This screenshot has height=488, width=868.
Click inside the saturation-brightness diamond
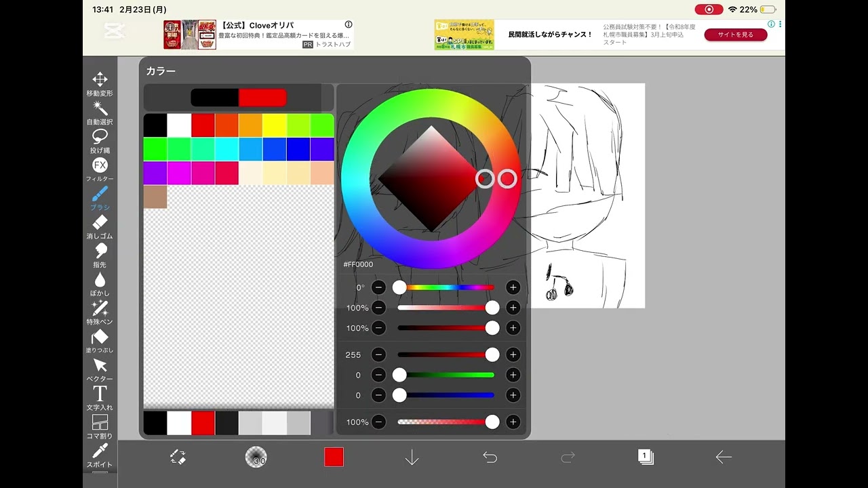pos(431,179)
